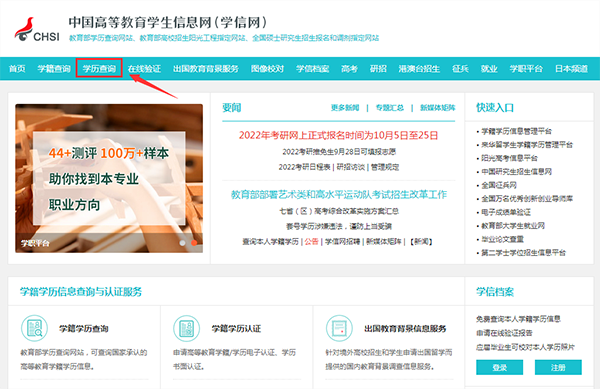The image size is (600, 389).
Task: Open 征兵 menu item
Action: [x=460, y=68]
